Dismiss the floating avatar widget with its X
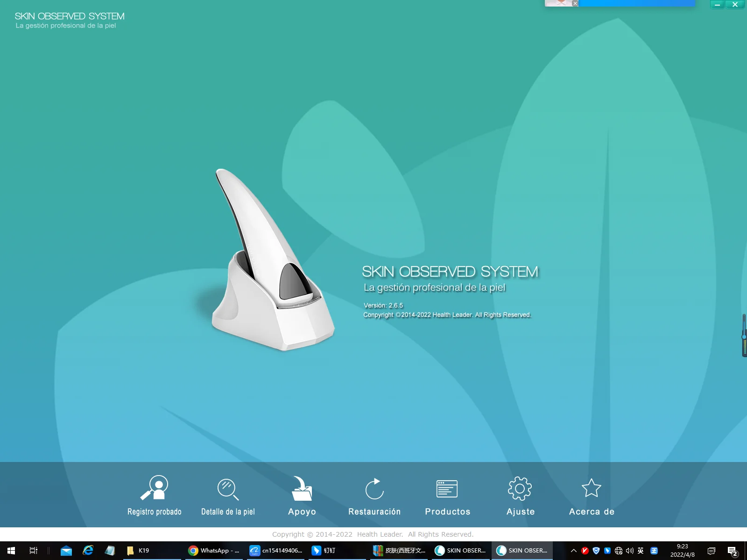Screen dimensions: 747x560 (x=575, y=3)
